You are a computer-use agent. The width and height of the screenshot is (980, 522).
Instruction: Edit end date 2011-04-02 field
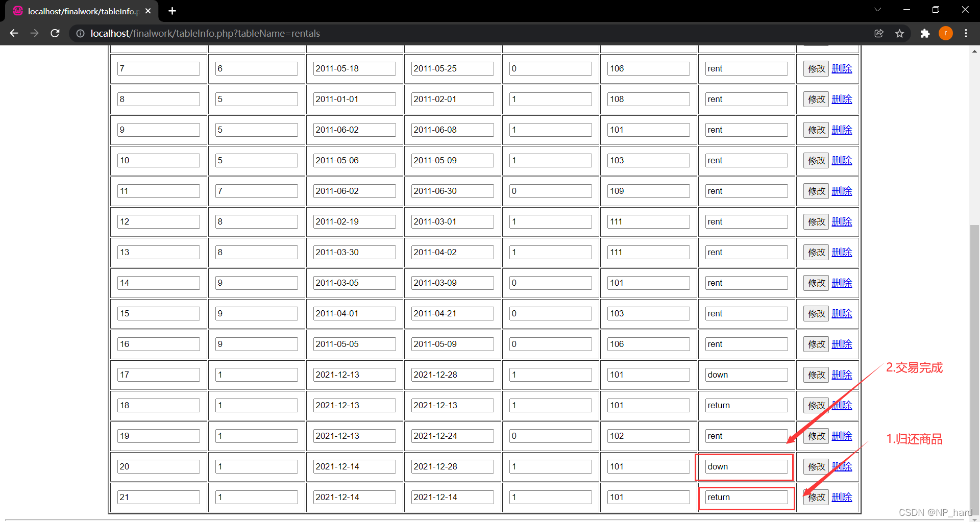click(452, 252)
